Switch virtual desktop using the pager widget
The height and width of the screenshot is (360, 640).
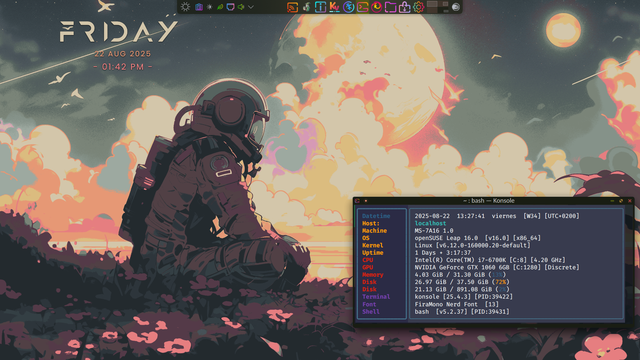tap(438, 7)
